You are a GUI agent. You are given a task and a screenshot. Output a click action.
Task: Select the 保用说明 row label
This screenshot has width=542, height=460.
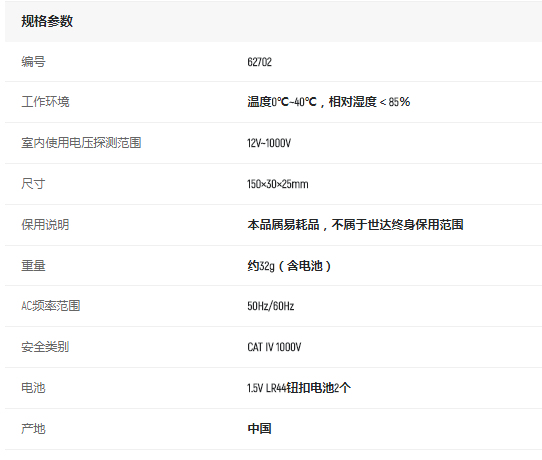point(45,225)
